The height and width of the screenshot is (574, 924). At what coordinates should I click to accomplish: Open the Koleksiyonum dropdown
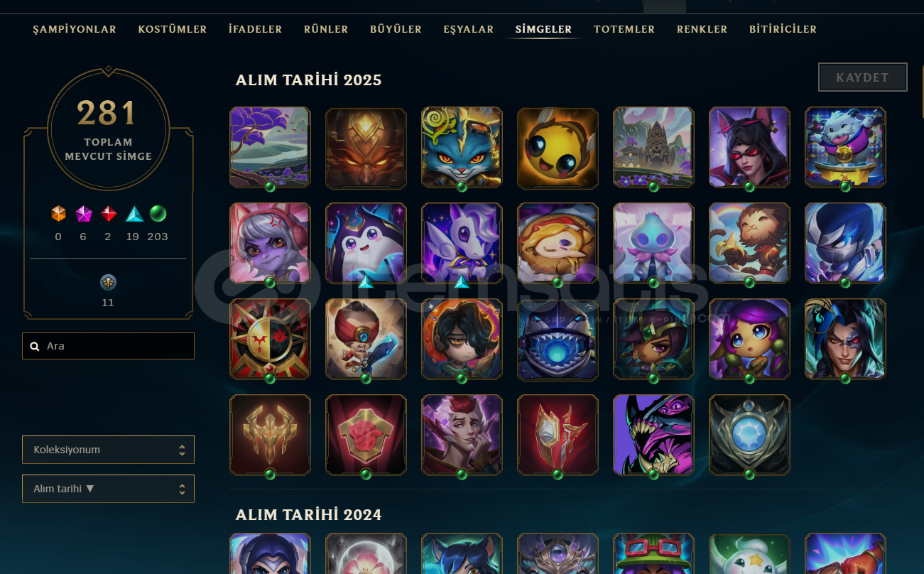point(108,450)
